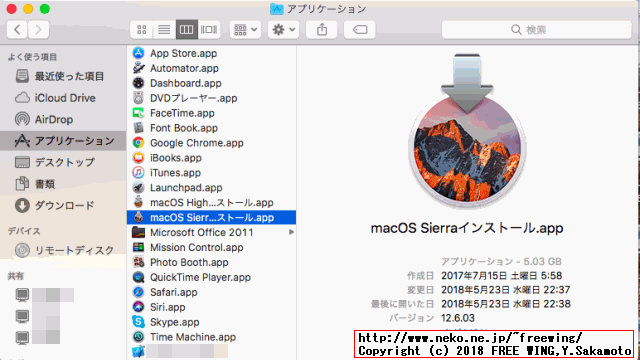Open the gear action menu

point(284,29)
